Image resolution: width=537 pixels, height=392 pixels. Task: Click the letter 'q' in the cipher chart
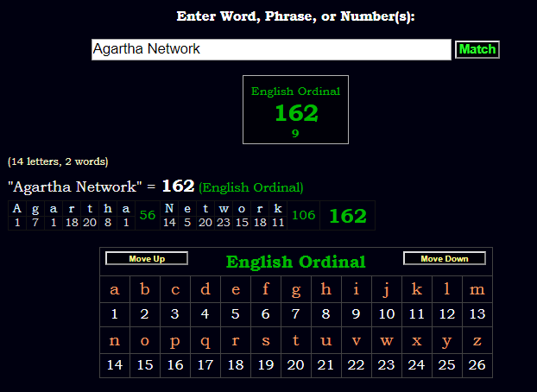point(205,340)
